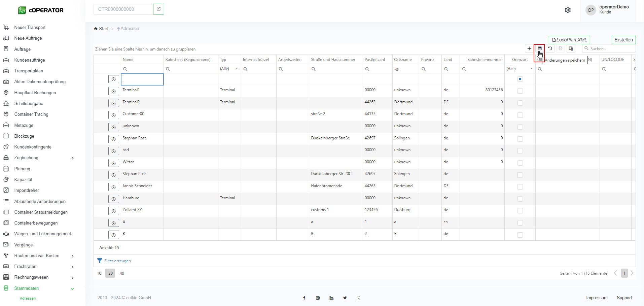Check the Grenzort box for Customer00
The width and height of the screenshot is (644, 306).
click(520, 115)
